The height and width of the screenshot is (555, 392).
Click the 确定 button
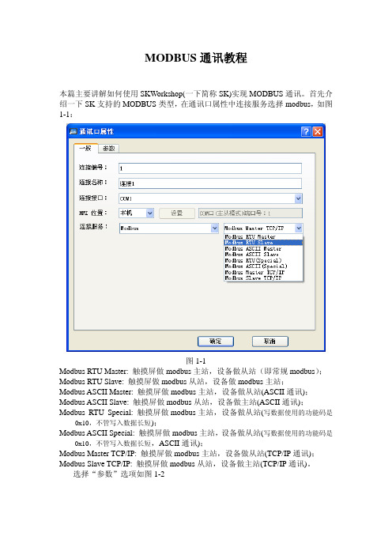pyautogui.click(x=216, y=342)
